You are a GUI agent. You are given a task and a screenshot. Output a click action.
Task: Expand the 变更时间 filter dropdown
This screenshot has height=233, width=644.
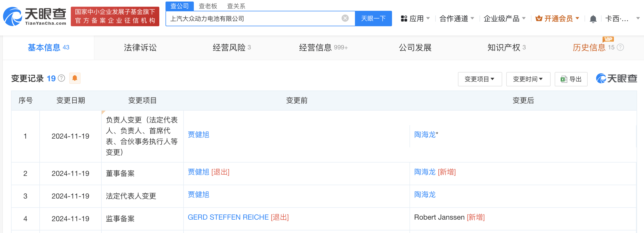pos(528,79)
